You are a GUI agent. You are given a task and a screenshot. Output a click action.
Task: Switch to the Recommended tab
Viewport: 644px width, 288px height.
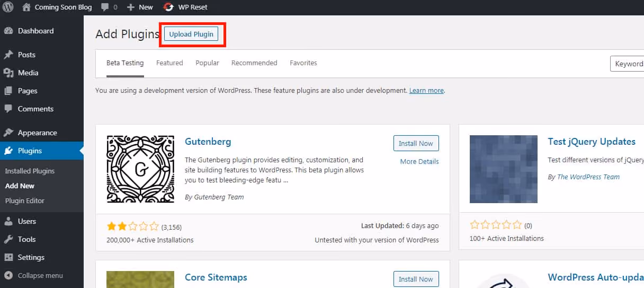pyautogui.click(x=254, y=63)
